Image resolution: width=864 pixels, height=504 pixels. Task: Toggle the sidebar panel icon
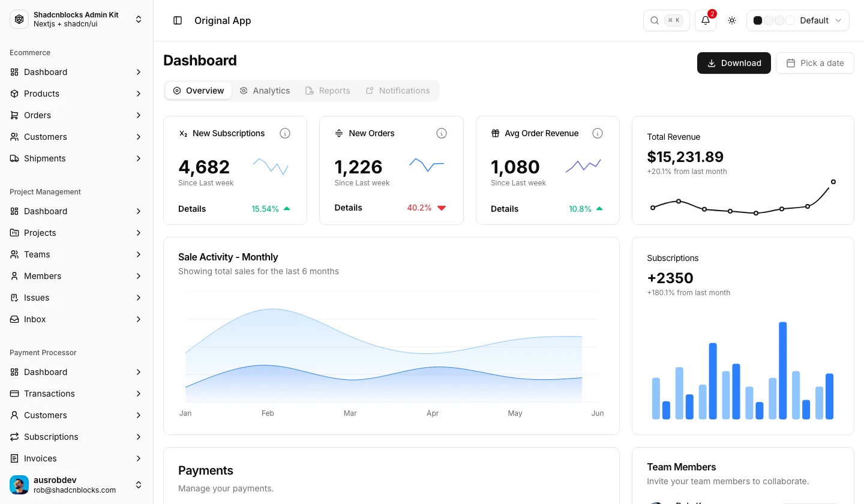(x=178, y=20)
